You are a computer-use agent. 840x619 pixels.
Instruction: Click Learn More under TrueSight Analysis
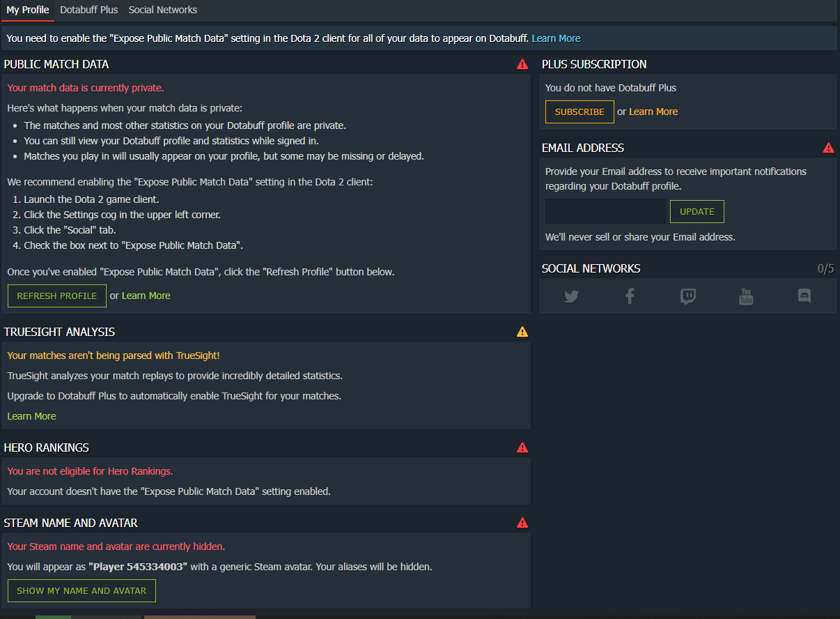click(x=31, y=415)
